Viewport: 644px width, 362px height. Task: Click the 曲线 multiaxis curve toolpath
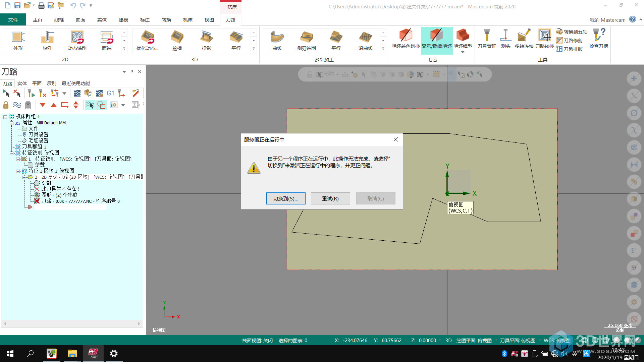pos(277,41)
